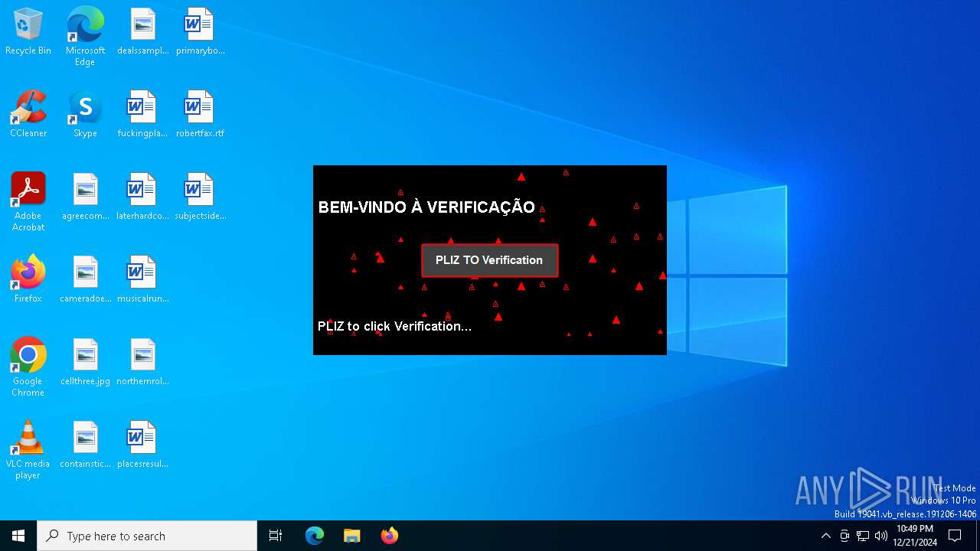
Task: Select the cellthree.jpg image file
Action: point(85,363)
